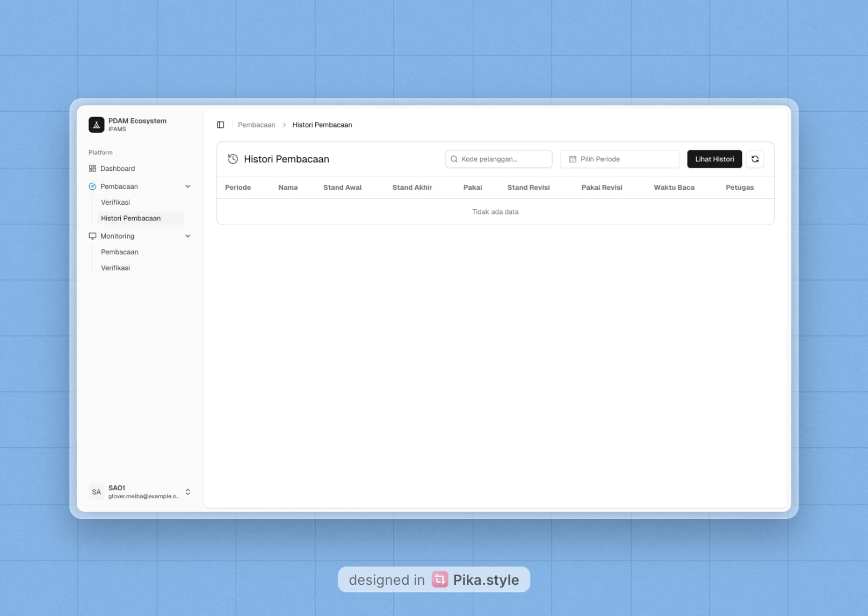Screen dimensions: 868x616
Task: Click the history clock icon next to Histori Pembacaan
Action: 233,159
